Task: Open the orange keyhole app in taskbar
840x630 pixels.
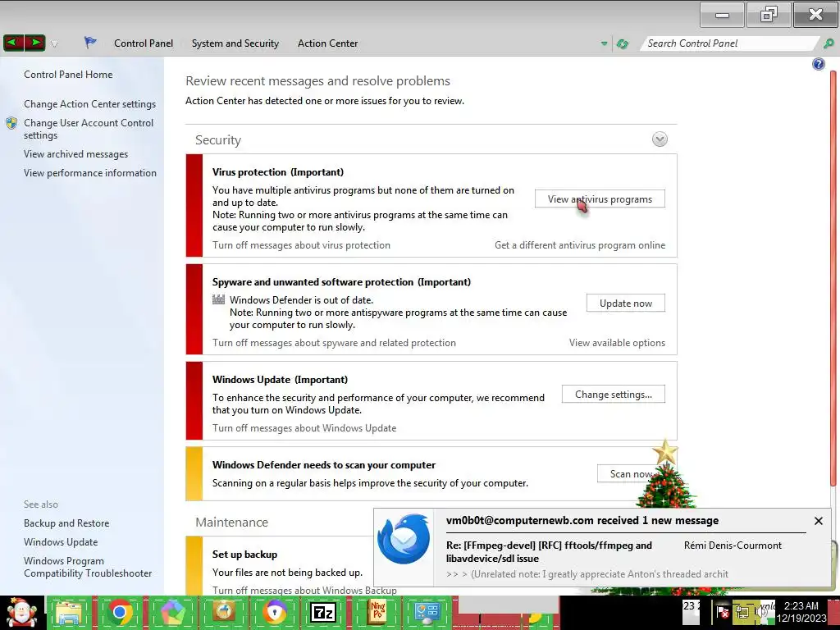Action: (274, 612)
